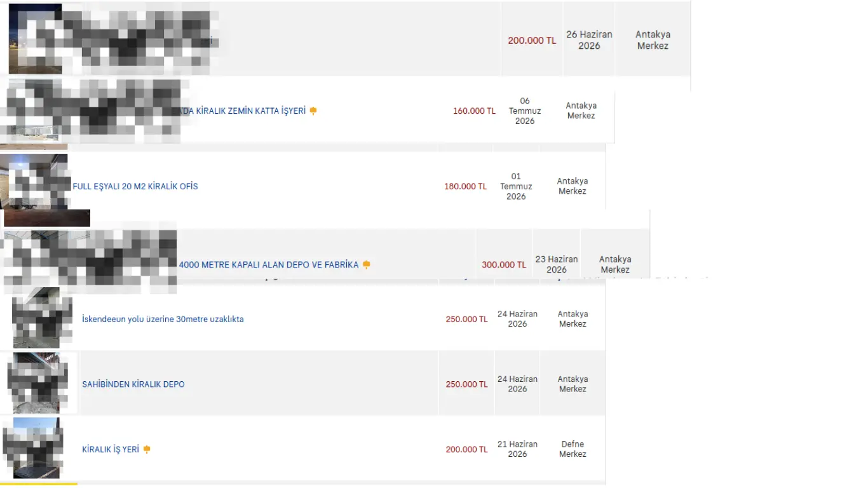Open the KİRALIK İŞ YERİ listing title
Screen dimensions: 868x488
point(111,449)
